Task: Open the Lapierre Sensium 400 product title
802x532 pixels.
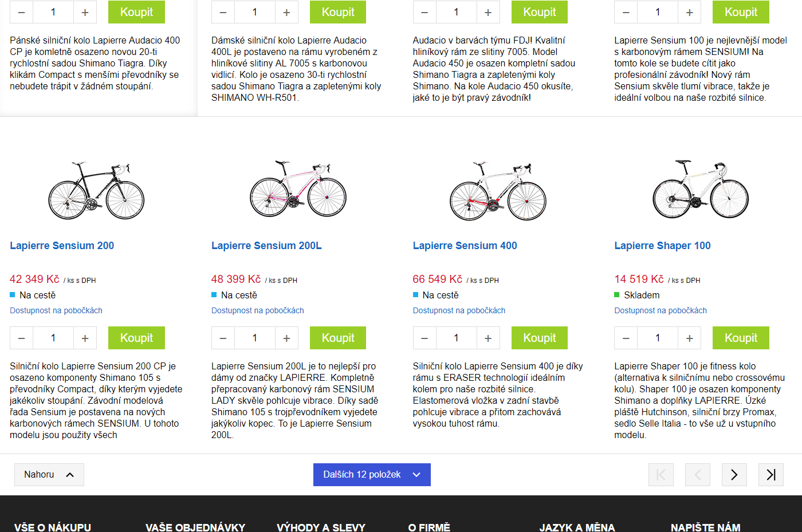Action: [x=465, y=246]
